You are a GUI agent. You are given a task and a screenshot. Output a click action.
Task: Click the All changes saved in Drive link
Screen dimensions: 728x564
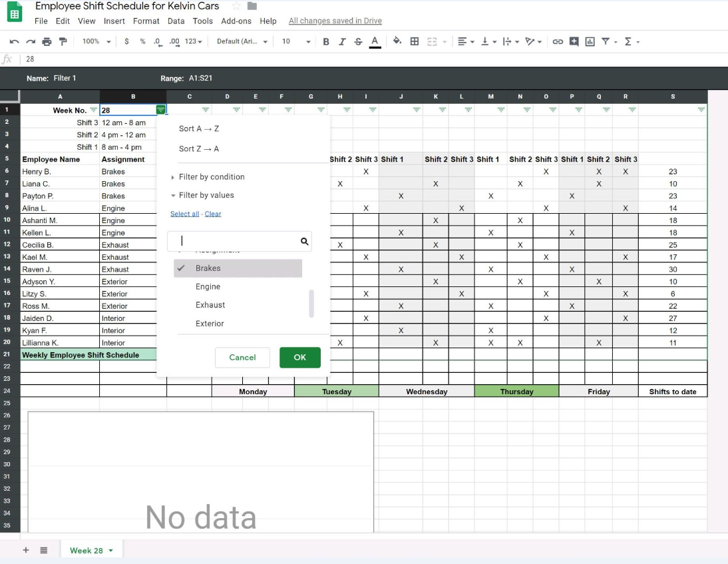coord(335,21)
